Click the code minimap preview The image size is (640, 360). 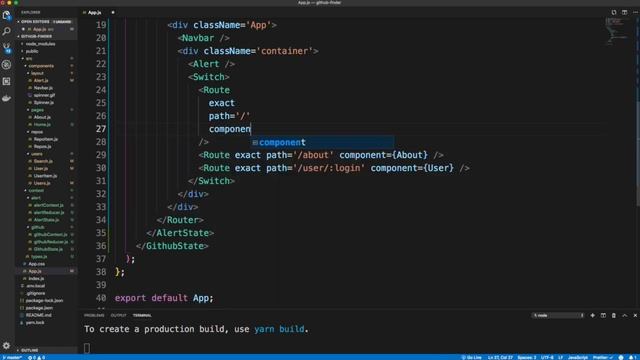tap(618, 32)
